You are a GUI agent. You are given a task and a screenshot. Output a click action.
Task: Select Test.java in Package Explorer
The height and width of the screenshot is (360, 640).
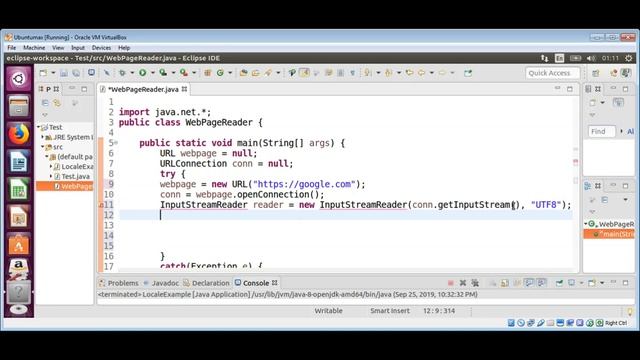point(72,176)
